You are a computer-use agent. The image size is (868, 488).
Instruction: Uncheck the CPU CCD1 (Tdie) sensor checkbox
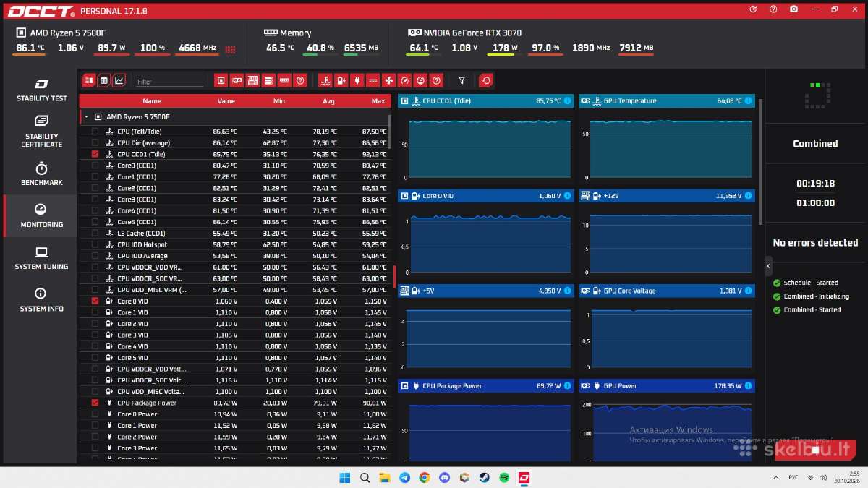[95, 154]
